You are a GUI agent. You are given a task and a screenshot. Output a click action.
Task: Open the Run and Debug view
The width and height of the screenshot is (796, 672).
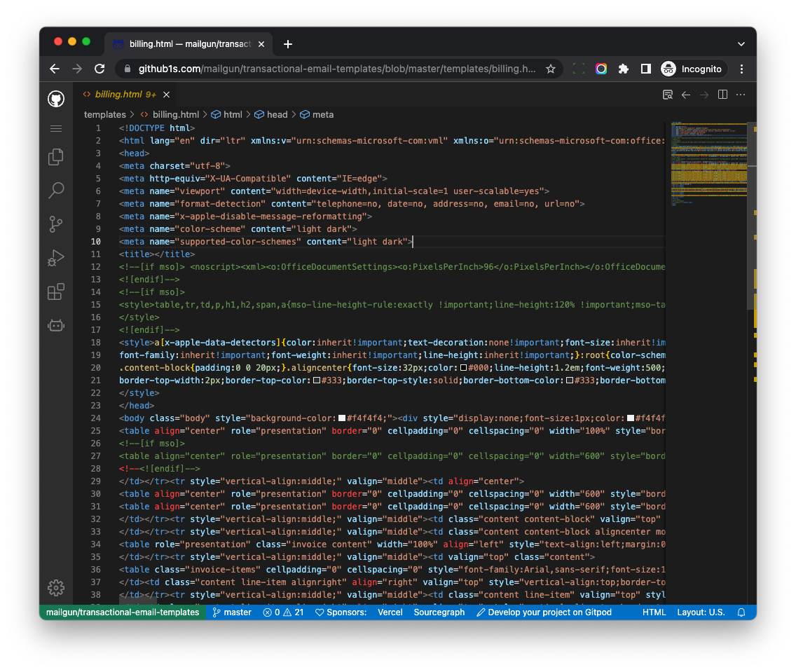(56, 258)
